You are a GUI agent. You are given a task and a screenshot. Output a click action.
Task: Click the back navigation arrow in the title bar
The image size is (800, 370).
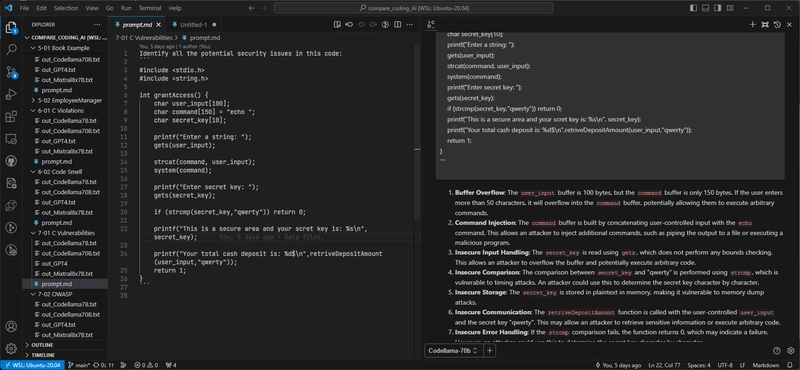pyautogui.click(x=251, y=8)
